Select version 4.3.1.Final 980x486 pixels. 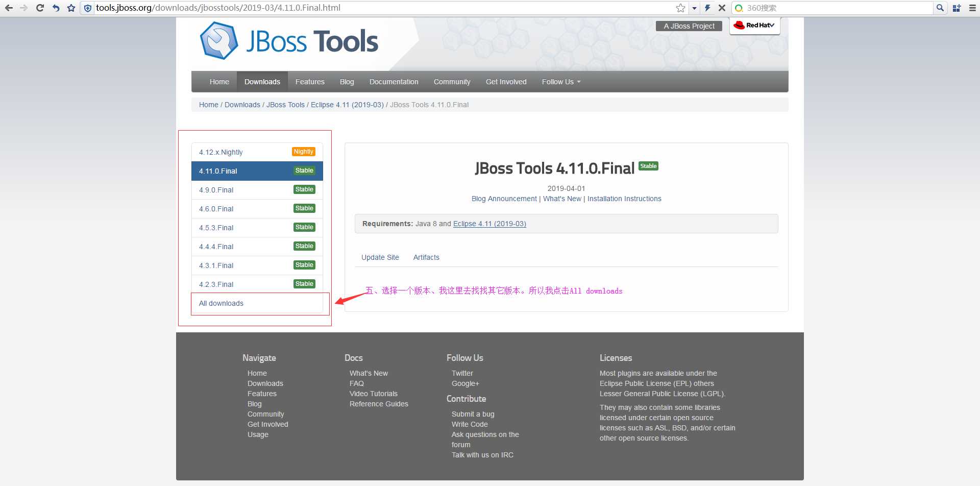point(257,265)
